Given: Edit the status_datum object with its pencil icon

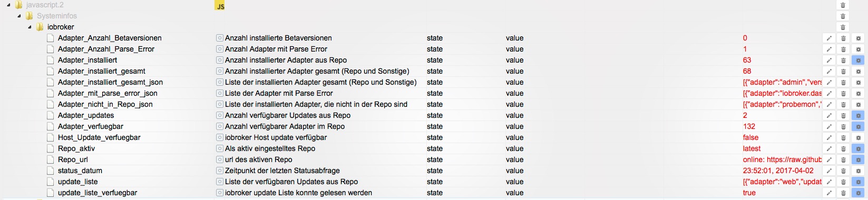Looking at the screenshot, I should pos(828,171).
